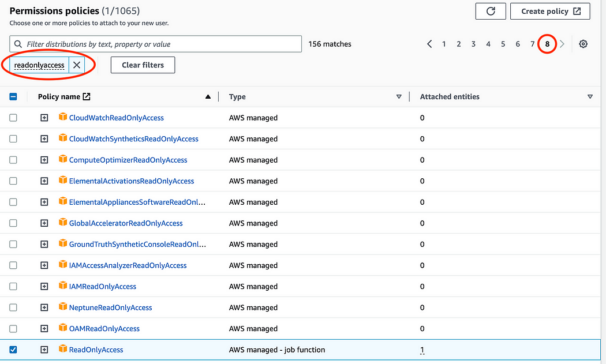Viewport: 606px width, 364px height.
Task: Remove the readonlyaccess filter token
Action: pos(77,65)
